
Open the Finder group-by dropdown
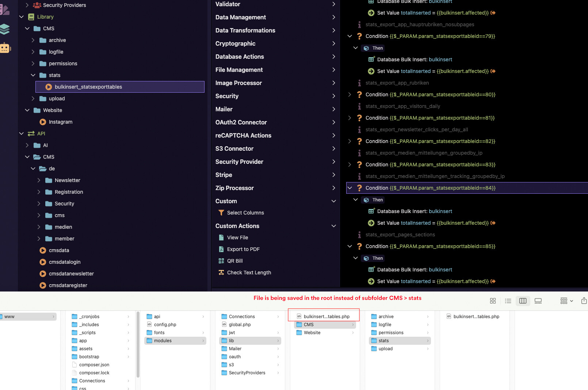(x=566, y=301)
